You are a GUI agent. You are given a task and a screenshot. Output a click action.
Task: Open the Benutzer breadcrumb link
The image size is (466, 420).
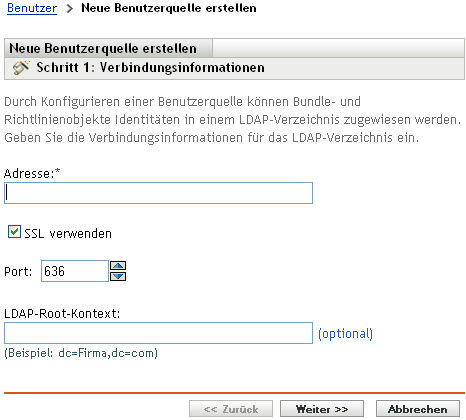(32, 8)
